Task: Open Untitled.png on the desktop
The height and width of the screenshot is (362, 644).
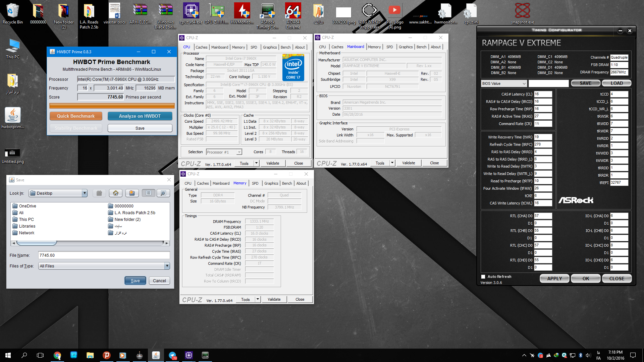Action: tap(13, 156)
